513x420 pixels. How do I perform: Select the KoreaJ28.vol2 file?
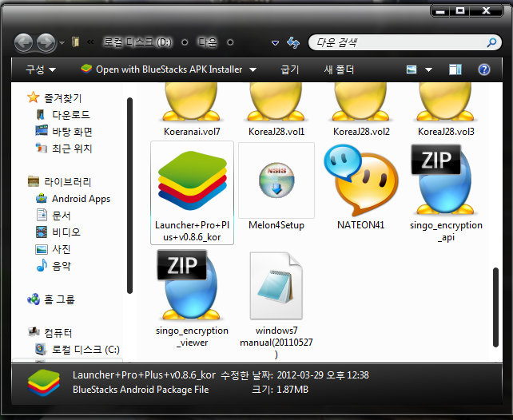coord(361,110)
